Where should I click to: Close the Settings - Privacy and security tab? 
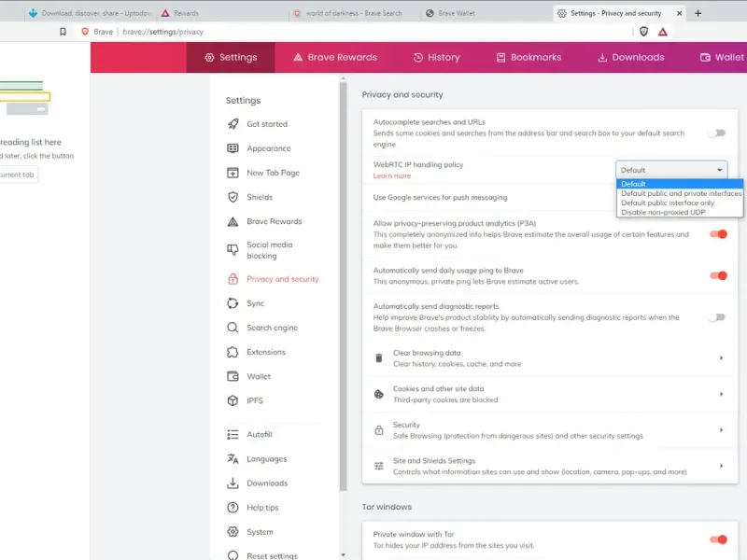pyautogui.click(x=680, y=13)
